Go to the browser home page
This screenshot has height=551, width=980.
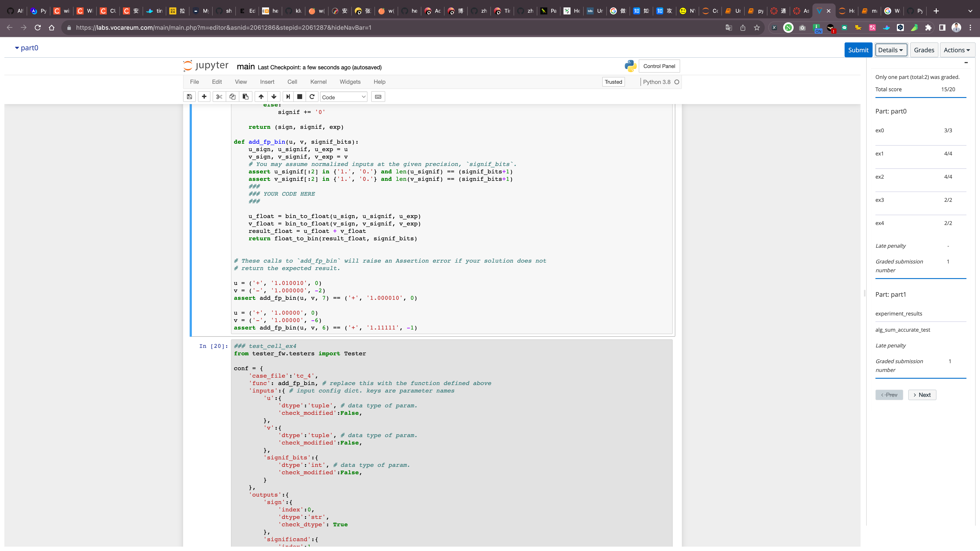coord(52,27)
